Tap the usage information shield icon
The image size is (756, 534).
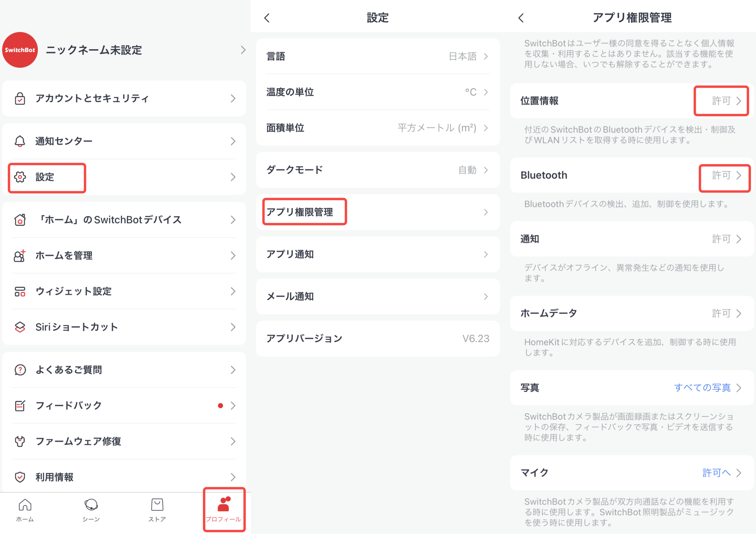tap(20, 477)
